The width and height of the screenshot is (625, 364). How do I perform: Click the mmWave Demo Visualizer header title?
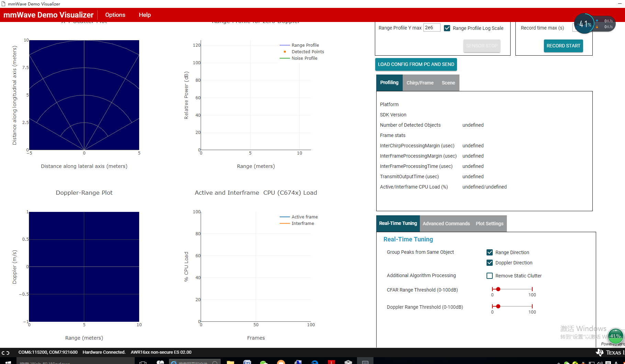coord(48,15)
